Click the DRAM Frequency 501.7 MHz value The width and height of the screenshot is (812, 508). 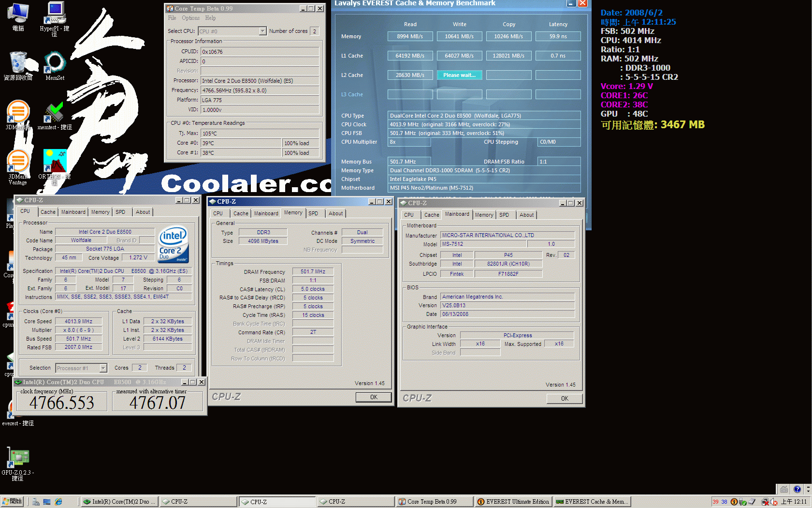click(313, 271)
